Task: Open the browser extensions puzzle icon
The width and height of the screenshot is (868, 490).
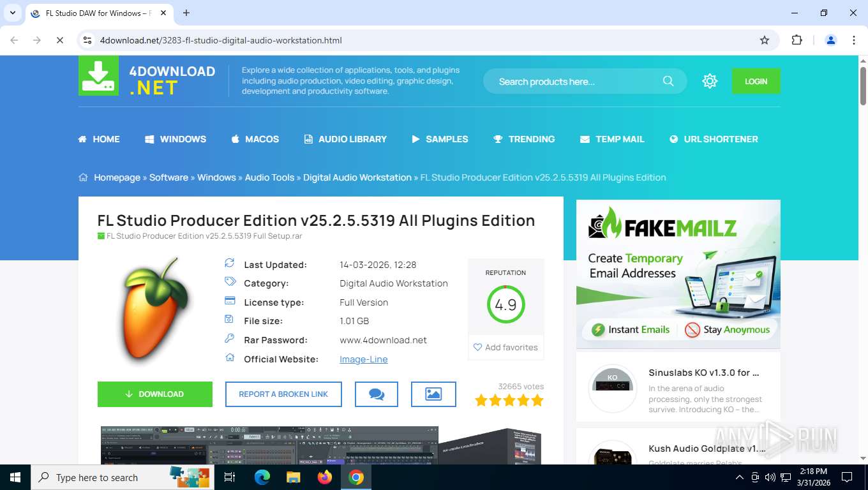Action: (797, 40)
